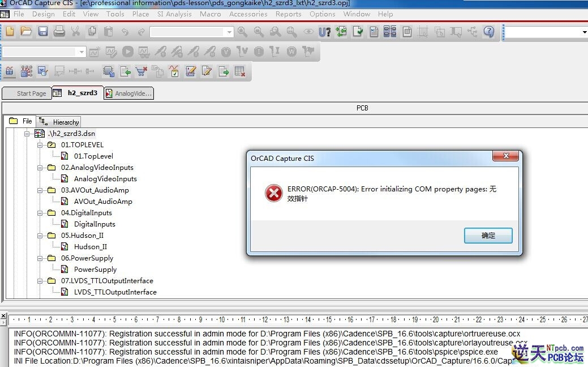The height and width of the screenshot is (367, 588).
Task: Click the Annotate U? toolbar icon
Action: (x=324, y=32)
